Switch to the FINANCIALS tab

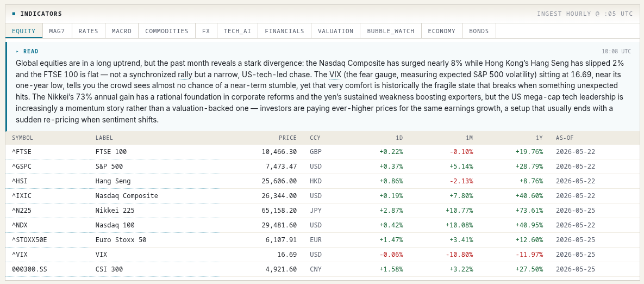tap(285, 31)
